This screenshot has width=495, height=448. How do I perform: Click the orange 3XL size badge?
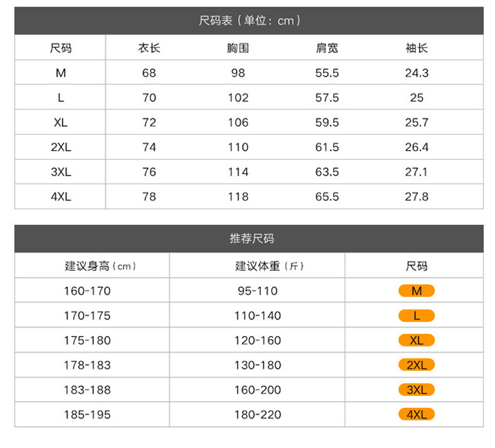coord(416,390)
